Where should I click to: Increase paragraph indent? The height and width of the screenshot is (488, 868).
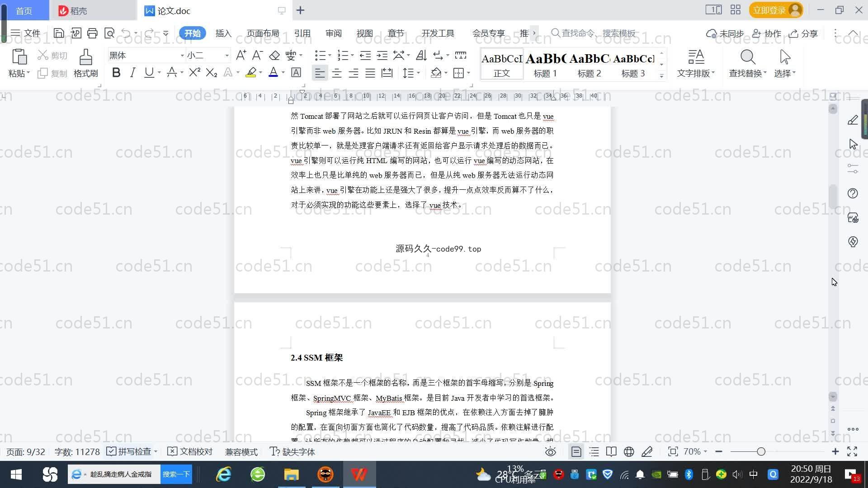click(382, 56)
